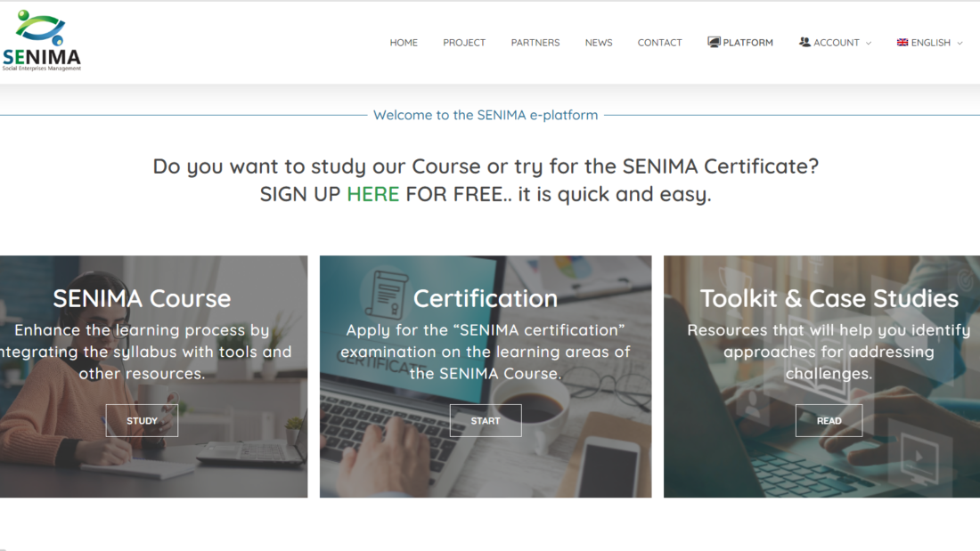
Task: Click the English UK flag icon
Action: [x=902, y=43]
